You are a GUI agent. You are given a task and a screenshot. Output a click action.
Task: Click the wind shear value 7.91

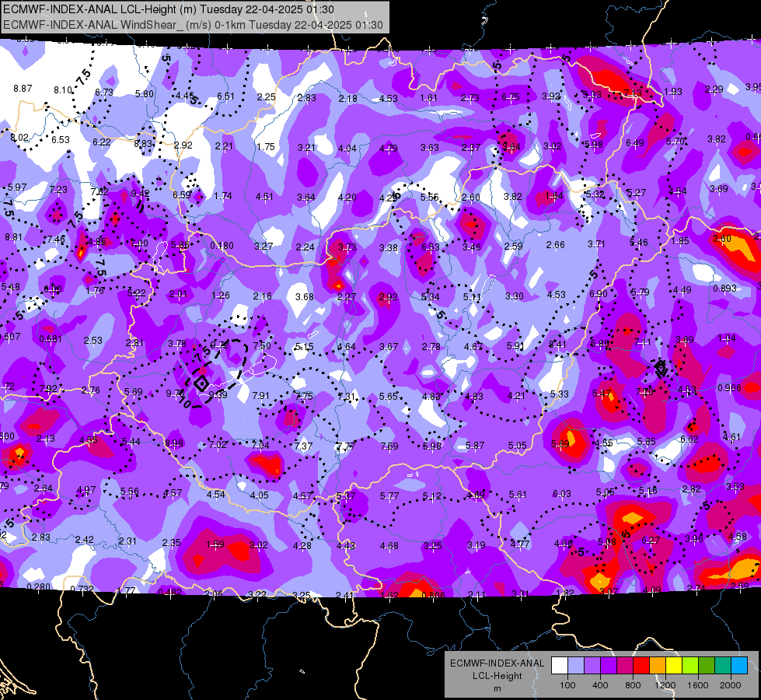pyautogui.click(x=260, y=395)
